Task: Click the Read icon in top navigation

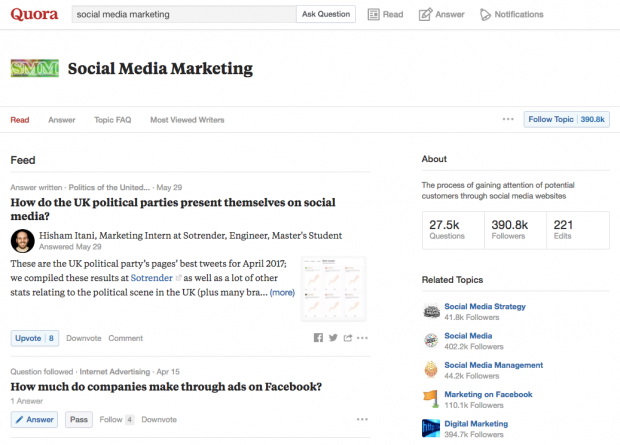Action: 373,15
